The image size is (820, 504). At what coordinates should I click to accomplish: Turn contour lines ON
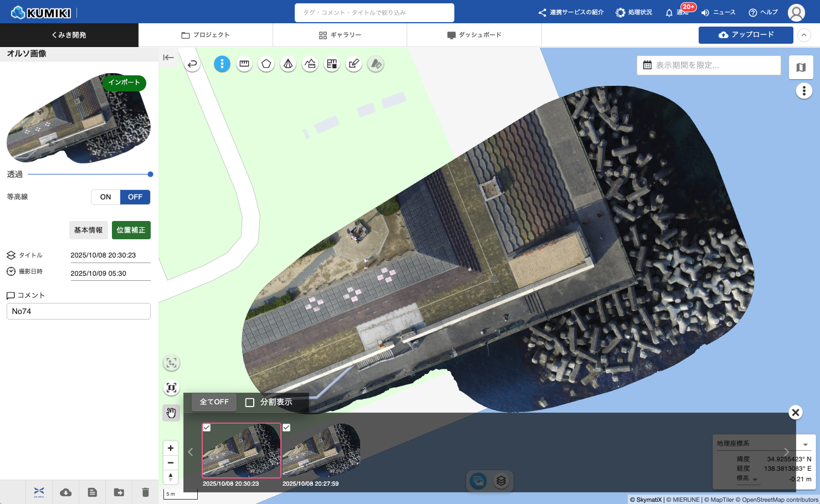tap(106, 197)
